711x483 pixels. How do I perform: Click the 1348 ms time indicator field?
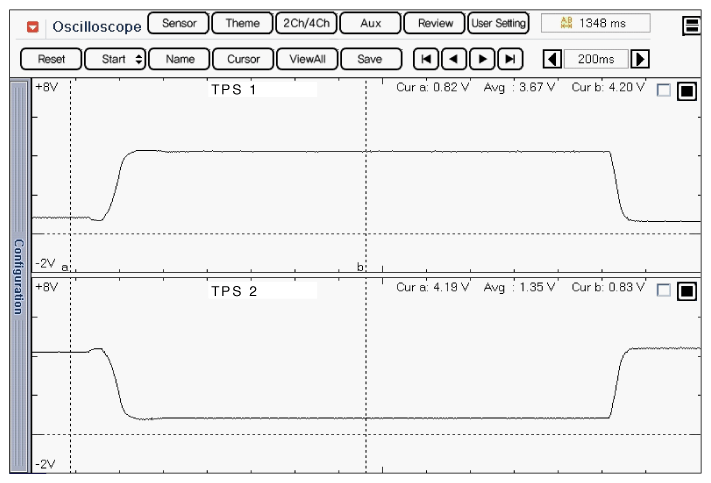[595, 23]
